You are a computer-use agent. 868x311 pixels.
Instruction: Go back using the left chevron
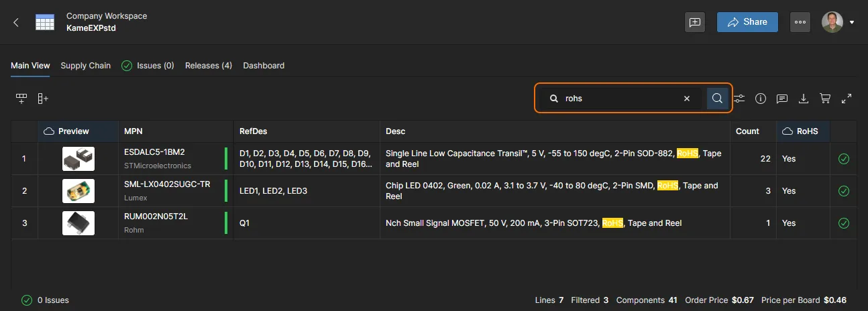pos(16,22)
